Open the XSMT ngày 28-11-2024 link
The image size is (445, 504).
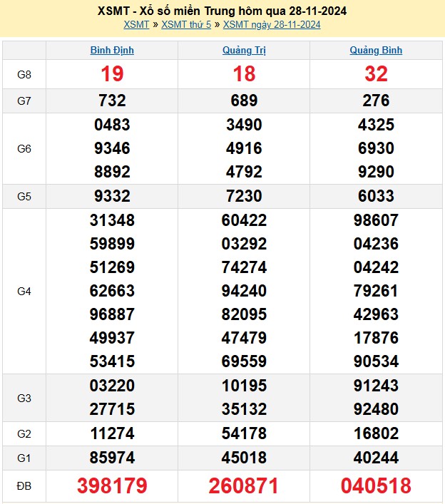272,24
